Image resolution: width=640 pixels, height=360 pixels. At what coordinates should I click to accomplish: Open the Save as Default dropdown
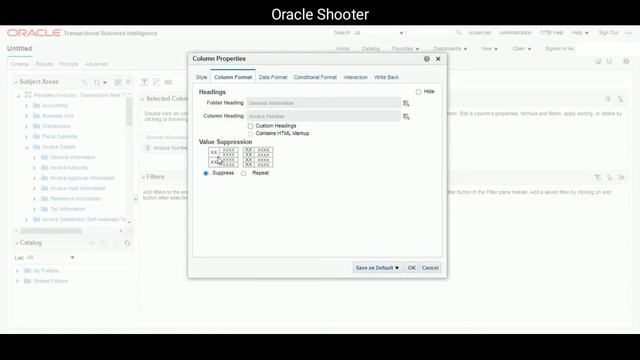pos(377,268)
